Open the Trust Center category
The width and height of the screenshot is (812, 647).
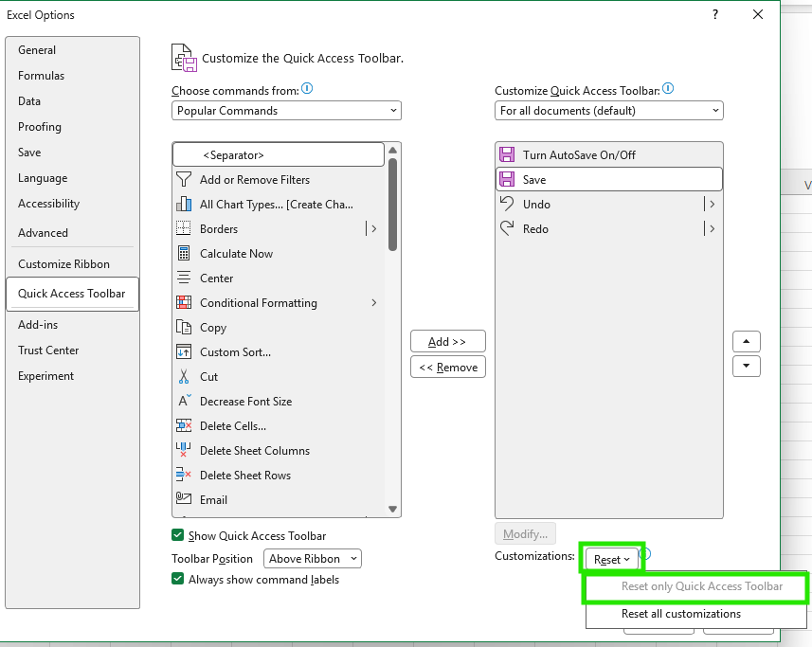72,350
